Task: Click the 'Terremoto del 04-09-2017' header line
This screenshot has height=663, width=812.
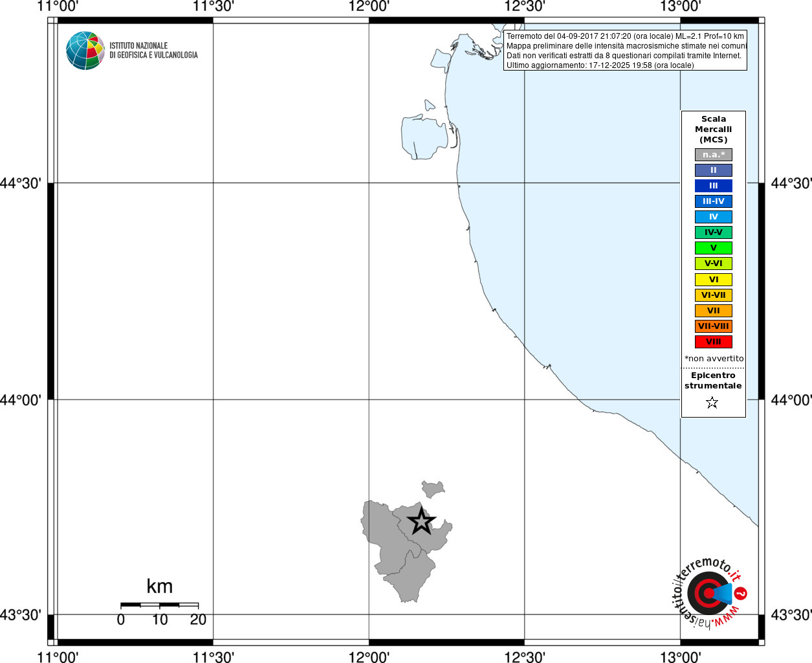Action: click(x=625, y=36)
